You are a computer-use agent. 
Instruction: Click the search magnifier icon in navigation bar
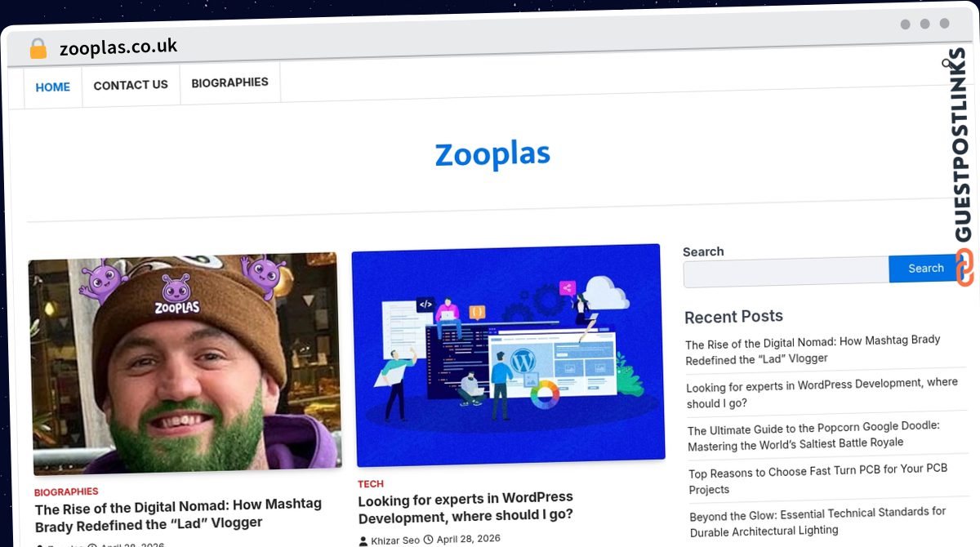pos(947,64)
